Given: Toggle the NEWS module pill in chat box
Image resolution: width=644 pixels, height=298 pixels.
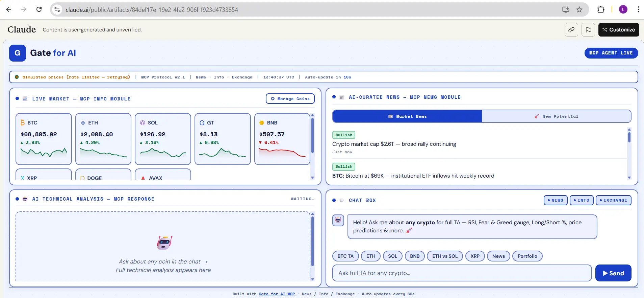Looking at the screenshot, I should click(556, 200).
